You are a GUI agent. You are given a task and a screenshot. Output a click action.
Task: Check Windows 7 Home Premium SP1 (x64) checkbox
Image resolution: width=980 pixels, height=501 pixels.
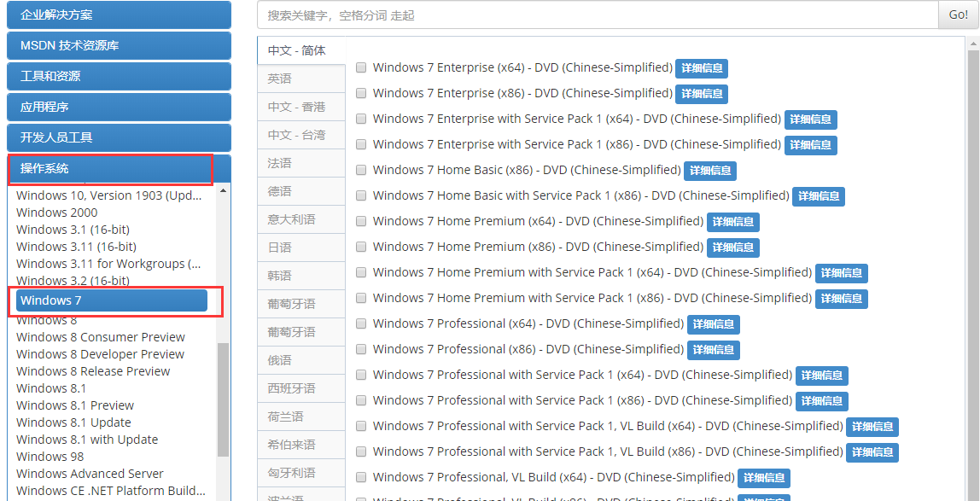pos(361,272)
